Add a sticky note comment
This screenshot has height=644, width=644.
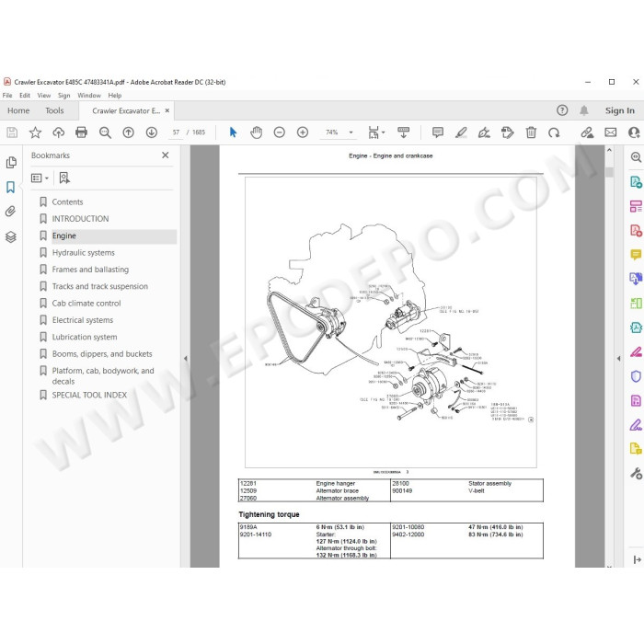(438, 132)
